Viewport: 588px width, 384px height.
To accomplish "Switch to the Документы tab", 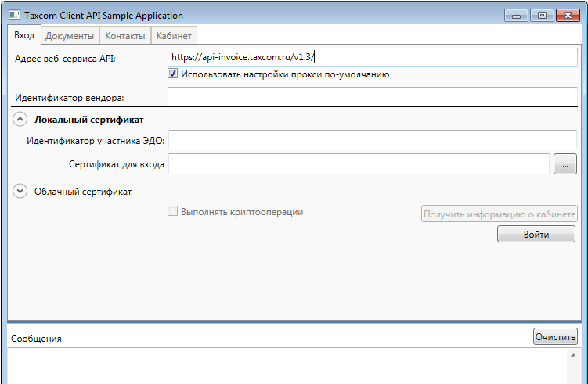I will pyautogui.click(x=70, y=36).
